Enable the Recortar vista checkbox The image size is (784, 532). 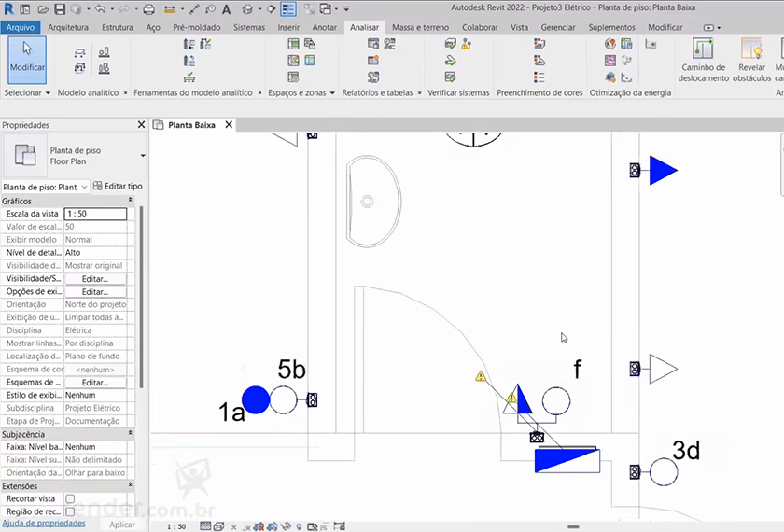70,499
